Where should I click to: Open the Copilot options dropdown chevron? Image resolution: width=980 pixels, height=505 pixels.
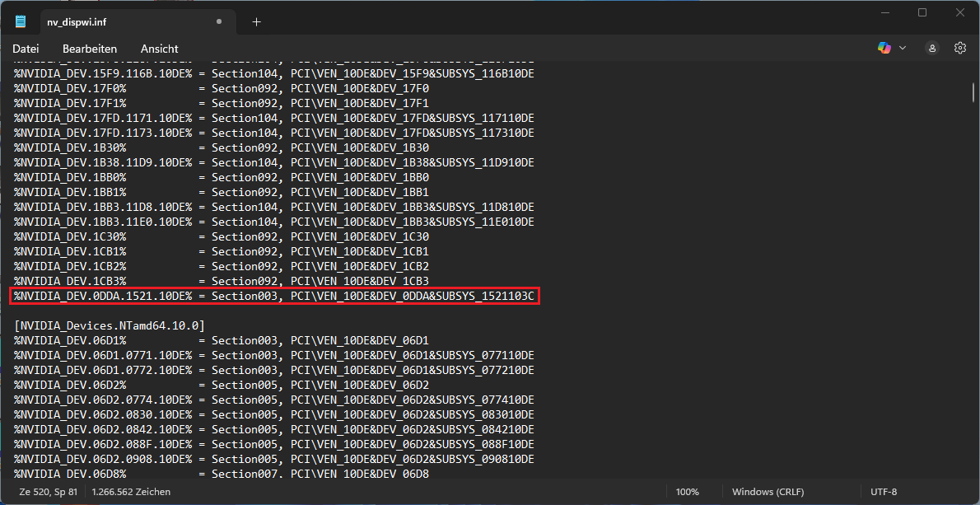click(x=902, y=48)
